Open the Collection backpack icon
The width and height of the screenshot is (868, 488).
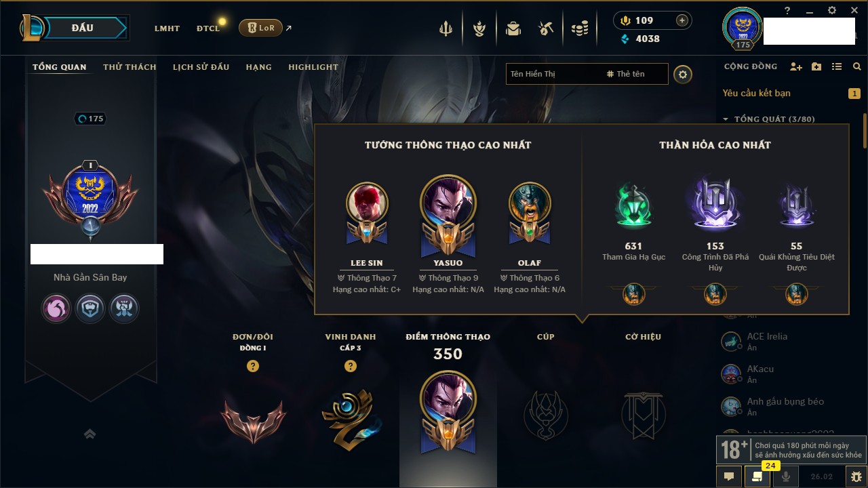click(x=513, y=28)
